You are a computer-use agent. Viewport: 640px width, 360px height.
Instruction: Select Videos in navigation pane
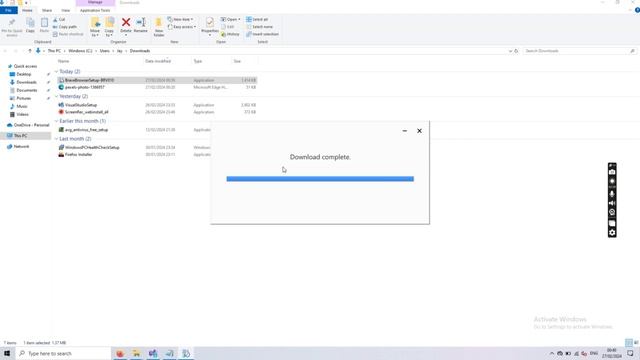pos(22,114)
